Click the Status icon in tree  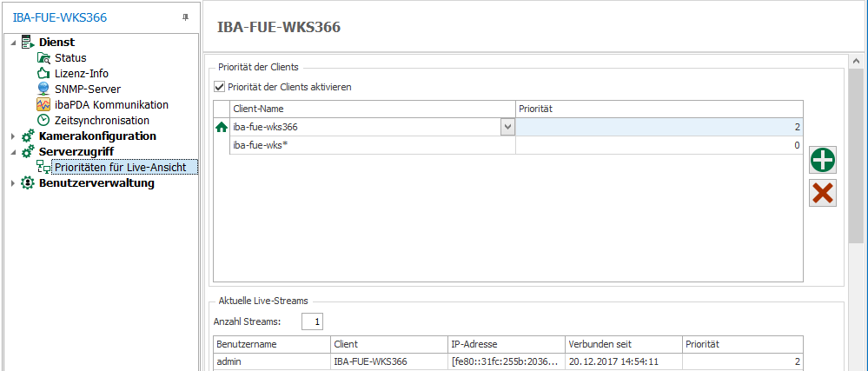click(43, 58)
